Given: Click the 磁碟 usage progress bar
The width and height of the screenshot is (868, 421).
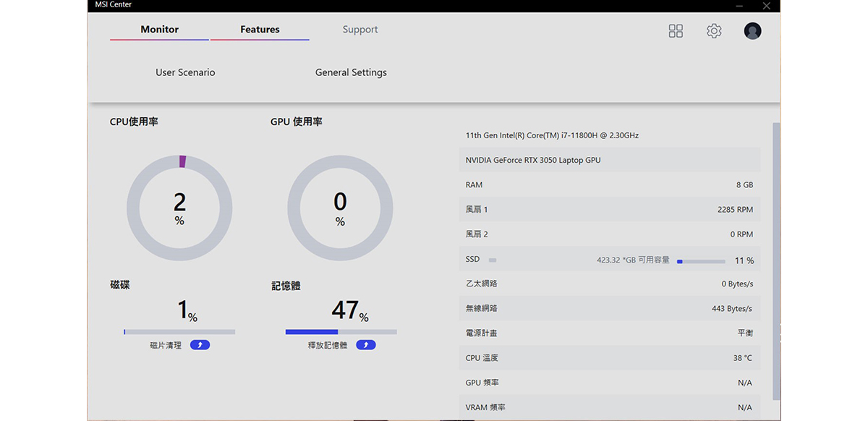Looking at the screenshot, I should [x=179, y=332].
